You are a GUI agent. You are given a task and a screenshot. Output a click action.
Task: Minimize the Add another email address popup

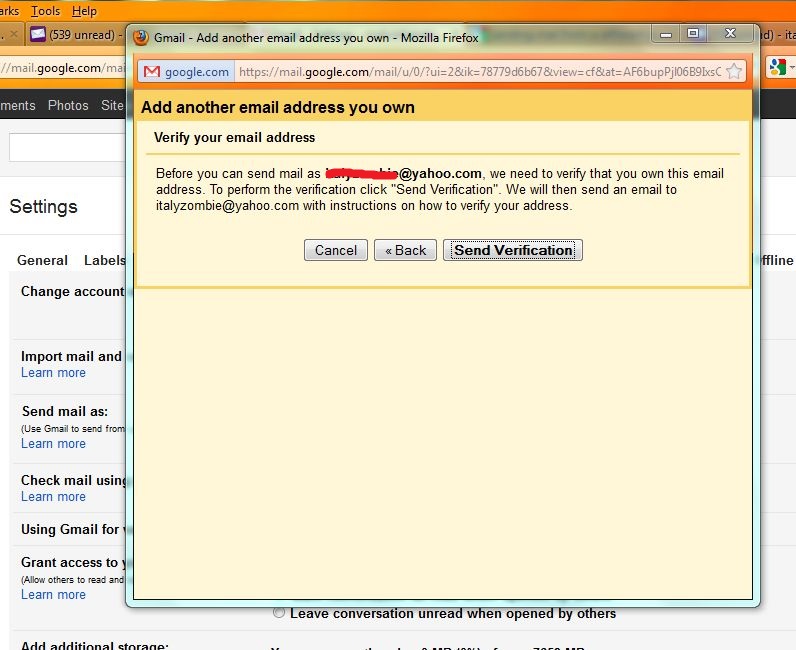pos(666,34)
